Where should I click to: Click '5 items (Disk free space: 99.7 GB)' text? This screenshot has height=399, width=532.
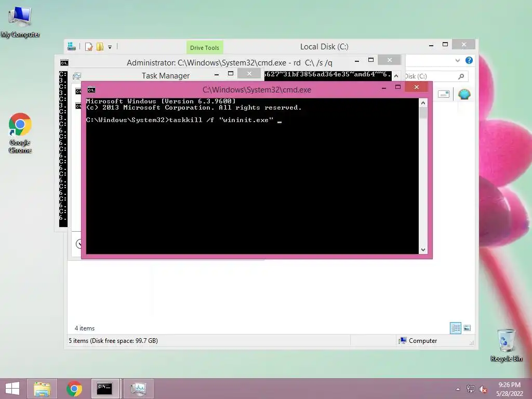pyautogui.click(x=113, y=341)
